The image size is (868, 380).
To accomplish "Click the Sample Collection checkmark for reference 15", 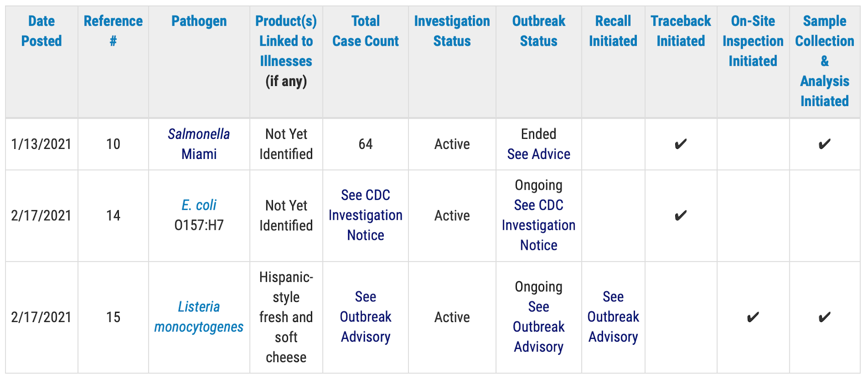I will (x=824, y=317).
